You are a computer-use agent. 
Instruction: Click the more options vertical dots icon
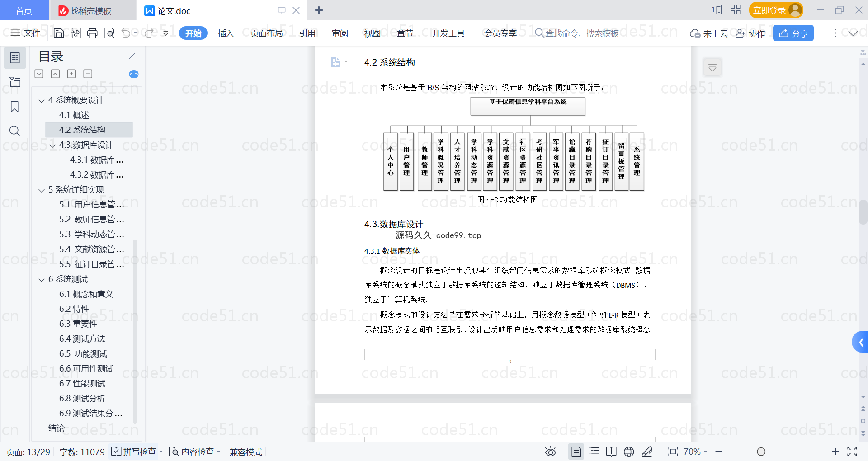835,33
